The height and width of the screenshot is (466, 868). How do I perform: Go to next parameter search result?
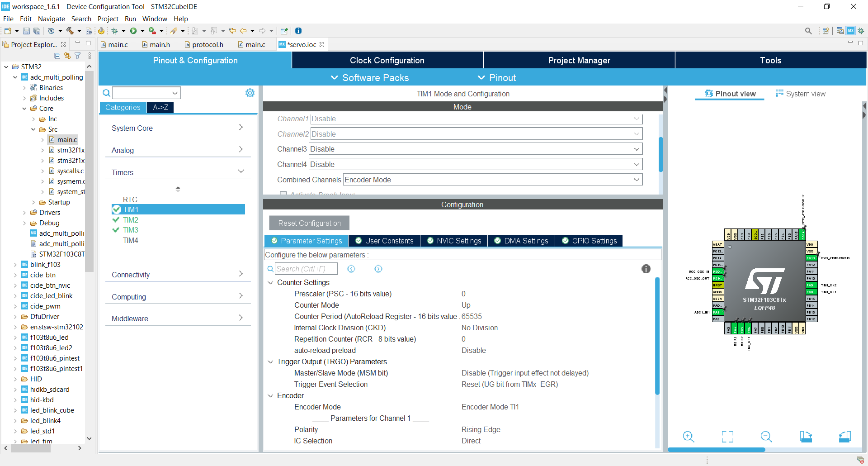pos(378,269)
